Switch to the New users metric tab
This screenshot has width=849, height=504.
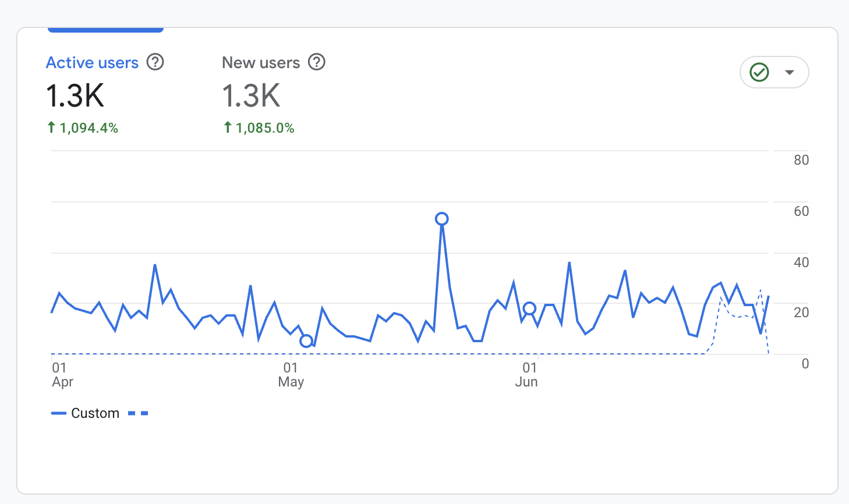[x=261, y=62]
